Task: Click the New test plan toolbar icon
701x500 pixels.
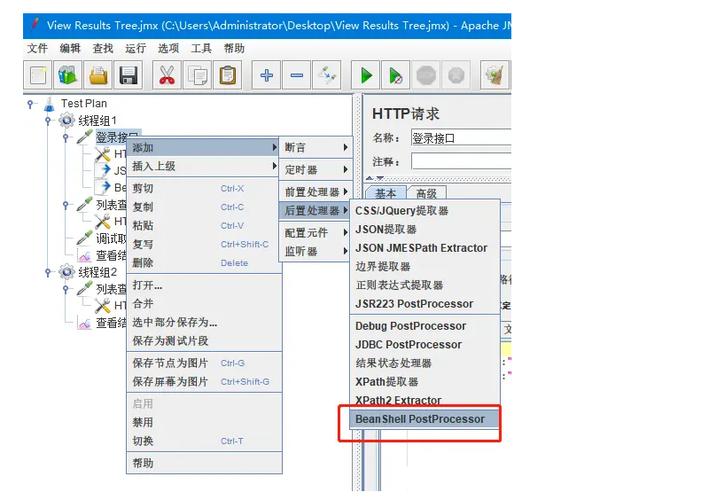Action: [38, 75]
